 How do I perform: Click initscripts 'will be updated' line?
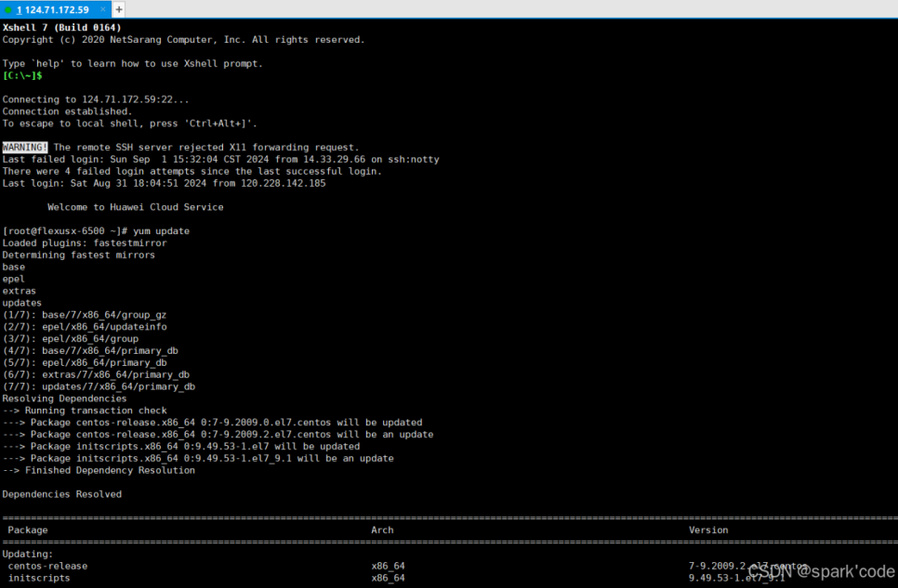pyautogui.click(x=181, y=447)
